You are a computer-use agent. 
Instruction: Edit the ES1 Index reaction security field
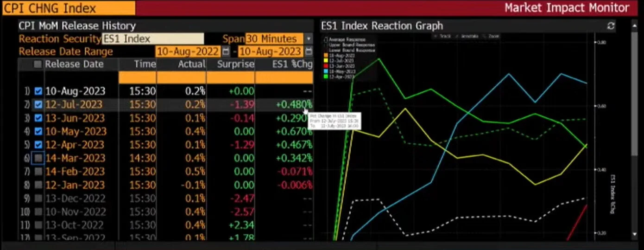(x=152, y=39)
